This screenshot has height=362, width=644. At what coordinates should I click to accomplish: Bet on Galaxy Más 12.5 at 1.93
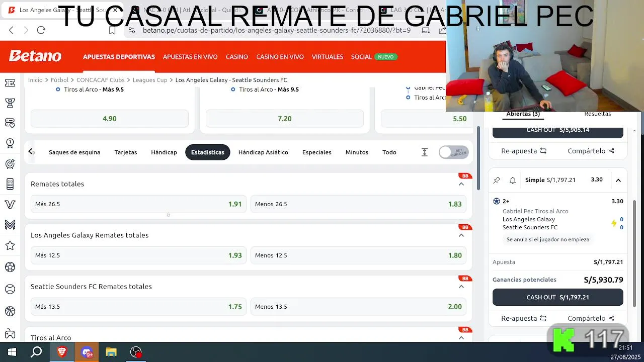(138, 255)
